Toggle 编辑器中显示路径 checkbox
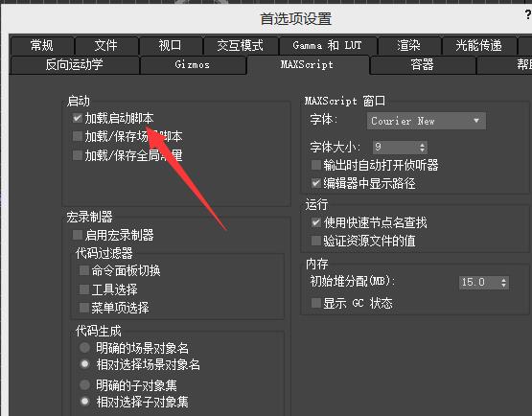The width and height of the screenshot is (532, 416). tap(316, 184)
